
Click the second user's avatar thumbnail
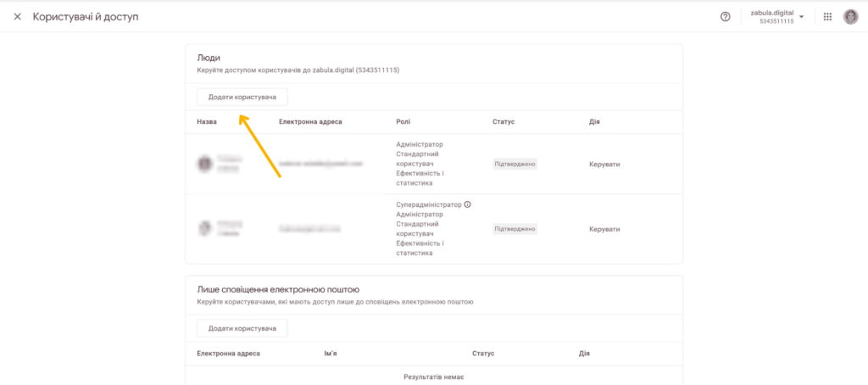(205, 228)
